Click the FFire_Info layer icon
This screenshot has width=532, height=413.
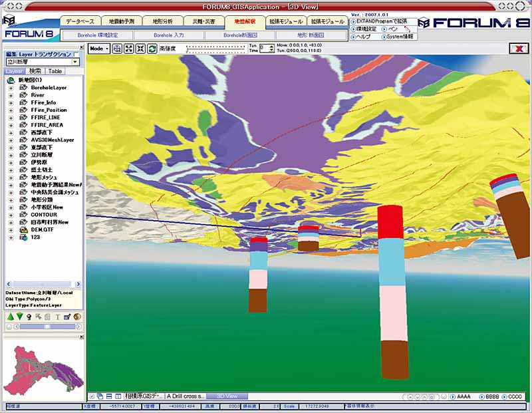coord(23,102)
